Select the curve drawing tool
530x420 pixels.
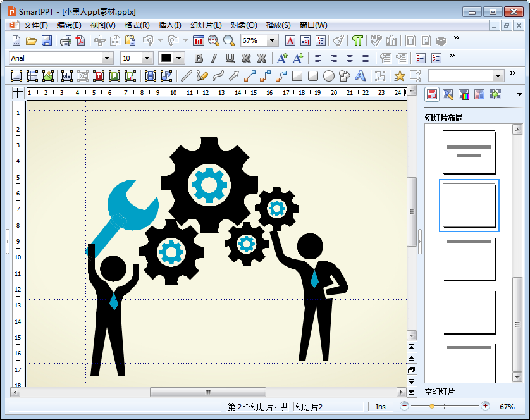click(x=218, y=76)
